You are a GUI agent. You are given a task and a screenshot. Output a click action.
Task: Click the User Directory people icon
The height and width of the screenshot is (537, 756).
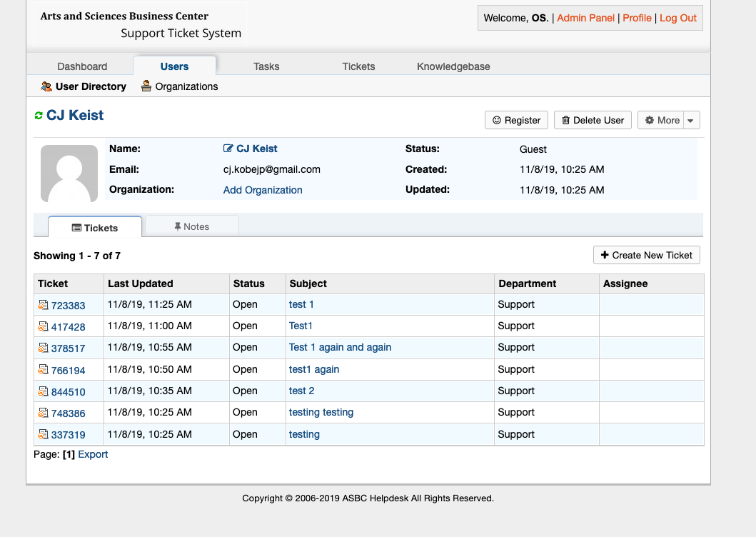click(x=46, y=86)
